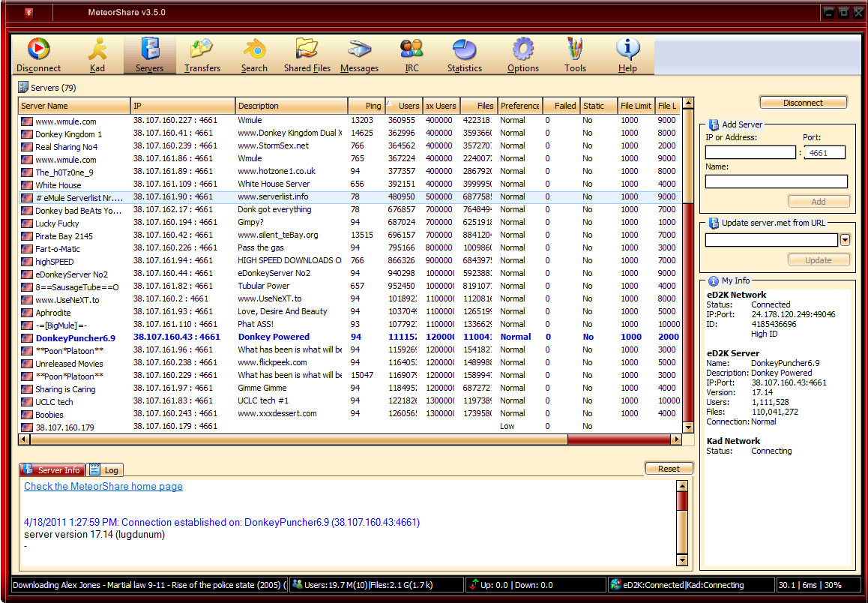Follow the MeteorShare home page link
This screenshot has width=868, height=603.
click(103, 487)
